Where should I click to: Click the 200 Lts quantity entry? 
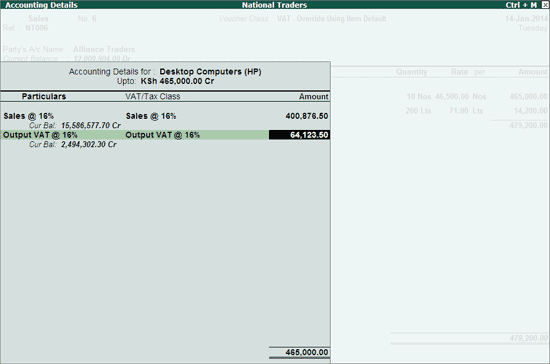[418, 111]
